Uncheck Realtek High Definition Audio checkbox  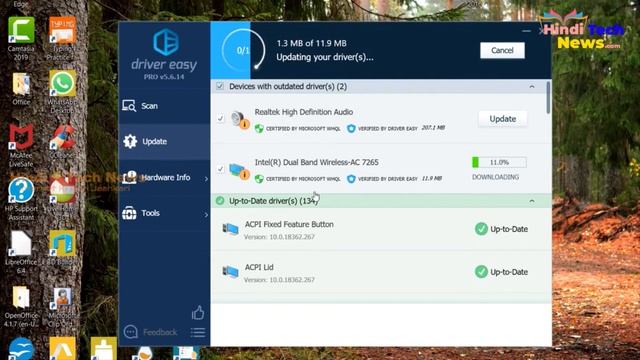click(x=220, y=119)
